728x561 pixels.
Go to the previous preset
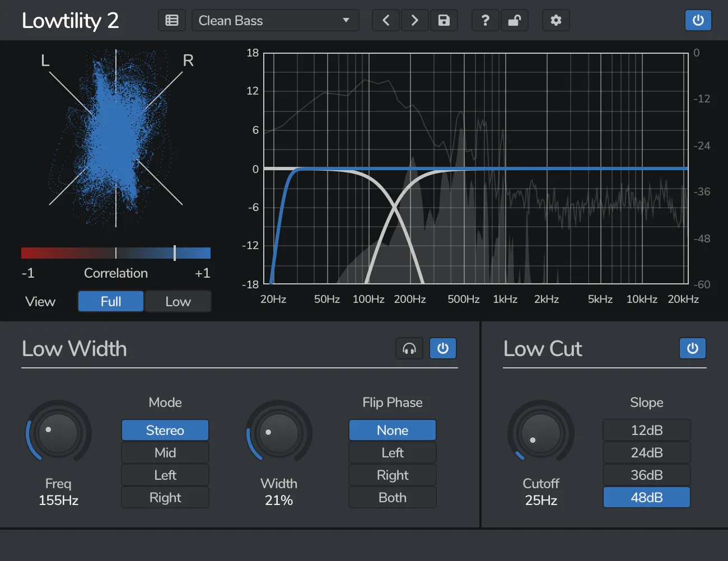pos(386,21)
